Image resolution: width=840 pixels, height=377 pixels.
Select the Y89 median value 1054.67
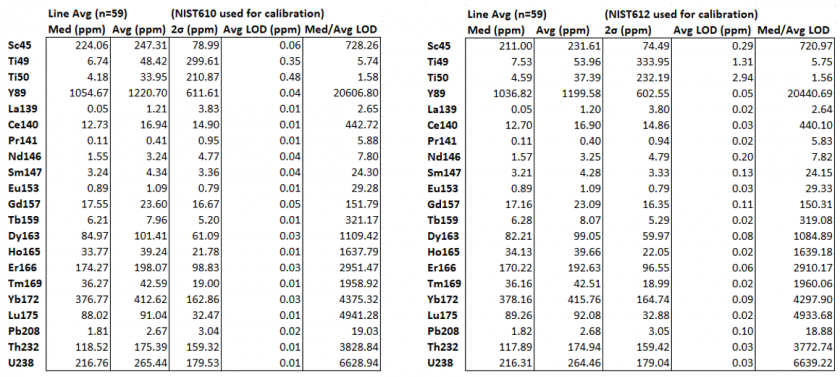(89, 93)
